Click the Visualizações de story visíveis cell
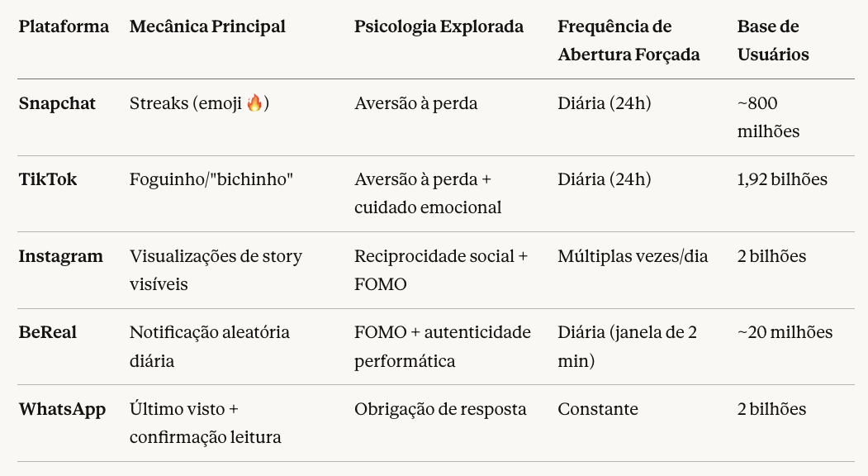The width and height of the screenshot is (868, 476). [x=216, y=270]
